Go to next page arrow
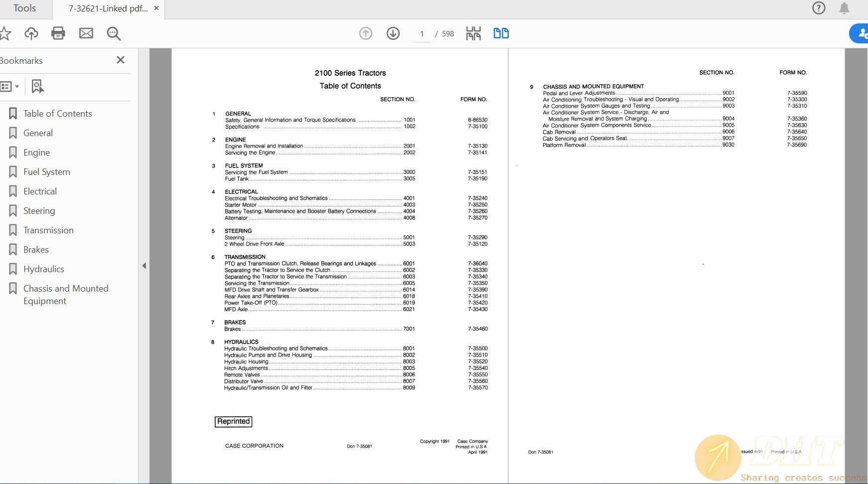This screenshot has height=484, width=868. click(x=393, y=33)
